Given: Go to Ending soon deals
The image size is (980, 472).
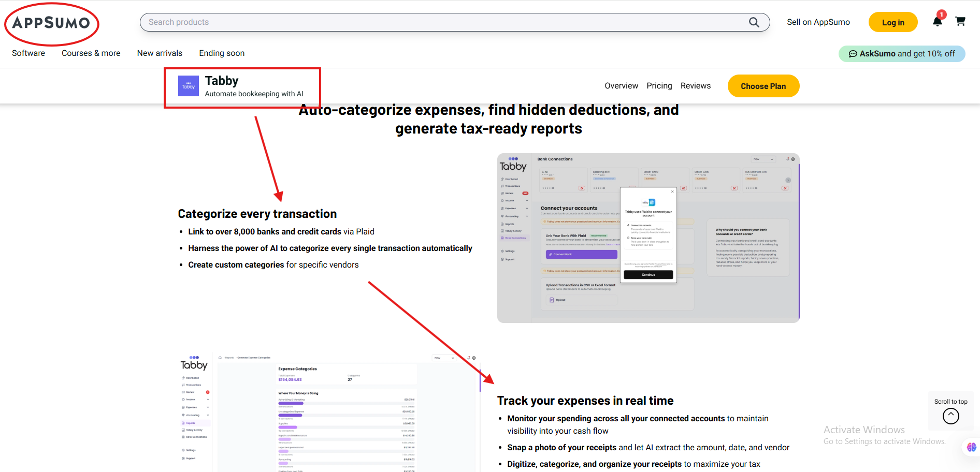Looking at the screenshot, I should coord(222,53).
